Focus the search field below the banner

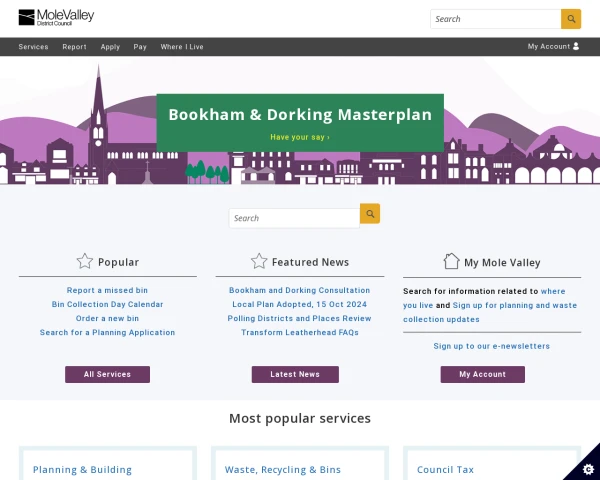point(294,218)
